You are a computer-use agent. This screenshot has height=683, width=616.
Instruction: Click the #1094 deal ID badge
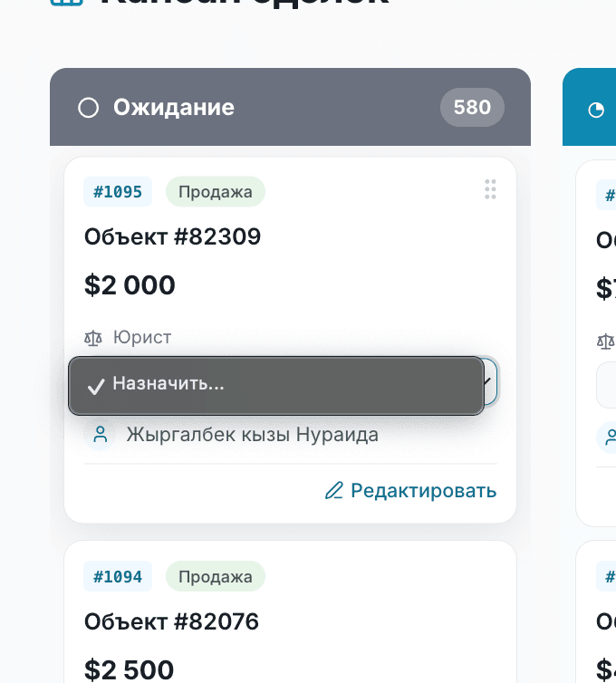point(118,577)
